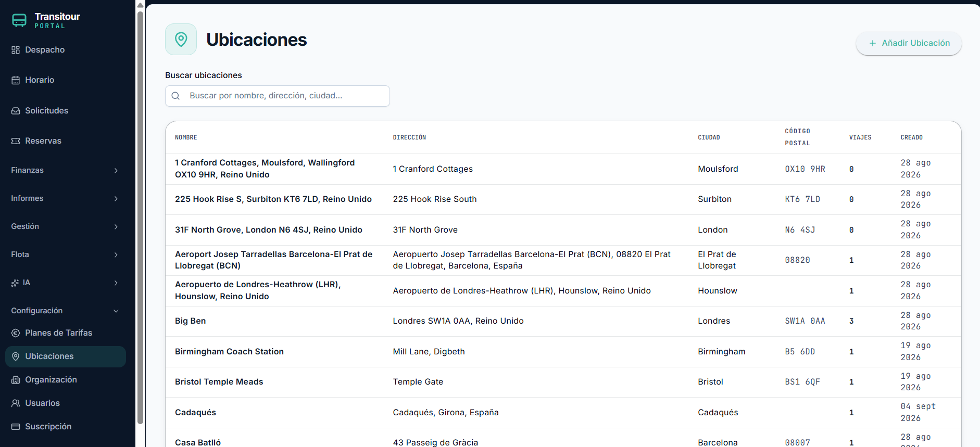
Task: Click the 04 sept 2026 created date
Action: pyautogui.click(x=918, y=412)
